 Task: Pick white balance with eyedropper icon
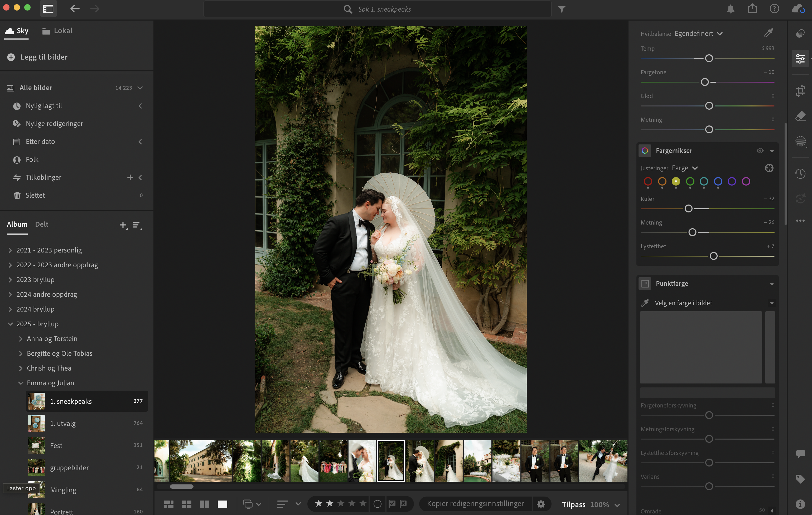(x=768, y=33)
